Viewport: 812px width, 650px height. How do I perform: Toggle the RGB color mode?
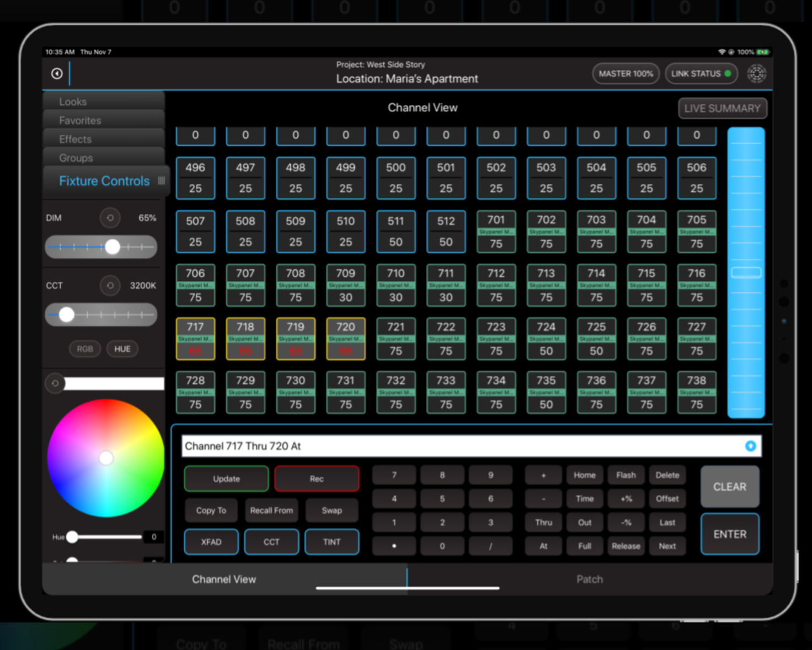click(85, 349)
